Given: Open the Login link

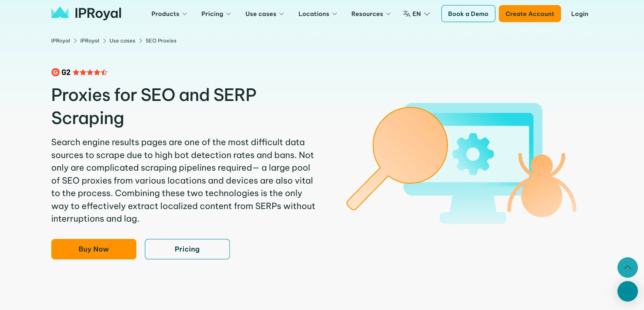Looking at the screenshot, I should 580,14.
